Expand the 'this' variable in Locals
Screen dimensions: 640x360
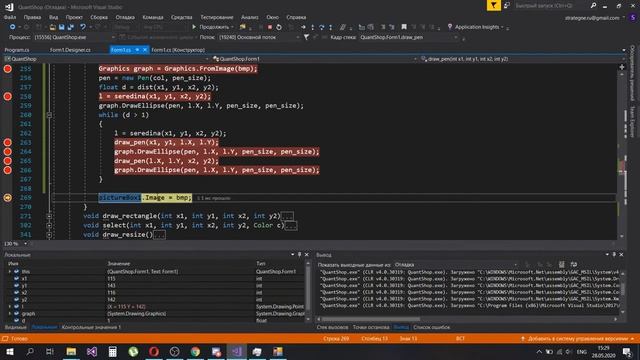pyautogui.click(x=10, y=271)
